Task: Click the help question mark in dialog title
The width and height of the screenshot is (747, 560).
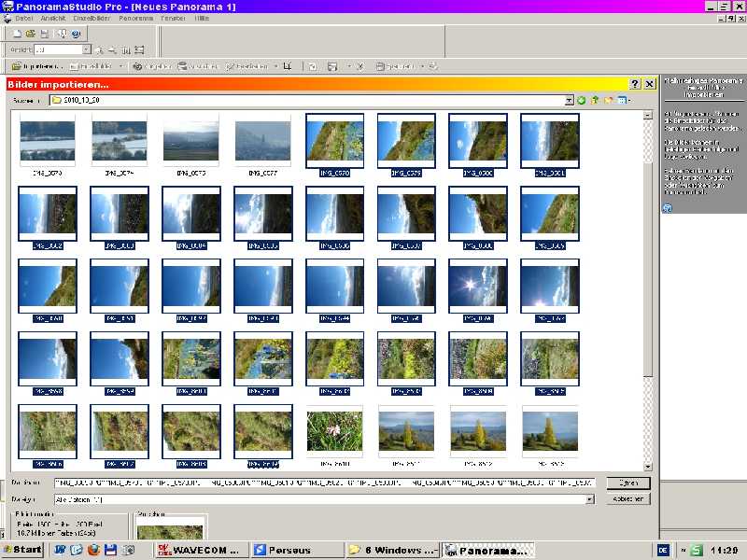Action: [x=635, y=84]
